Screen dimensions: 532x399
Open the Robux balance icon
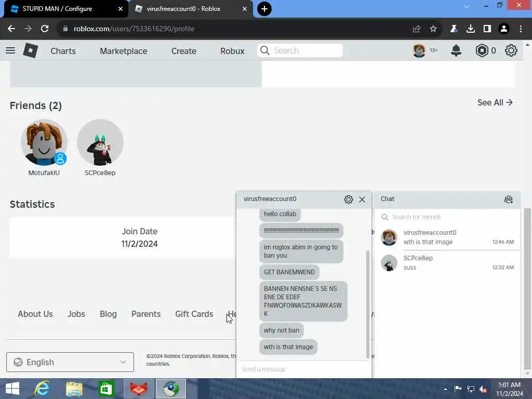[x=482, y=50]
